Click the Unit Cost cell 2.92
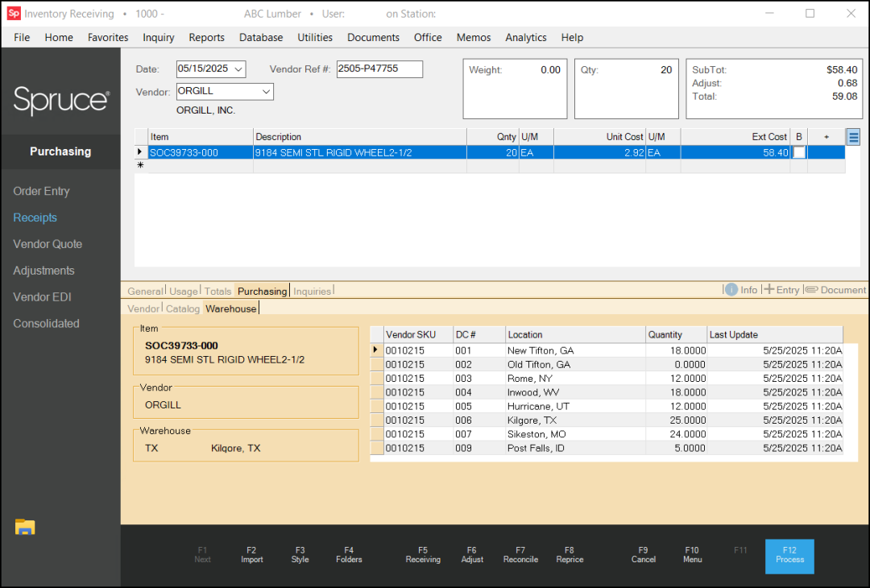The height and width of the screenshot is (588, 870). [x=599, y=152]
